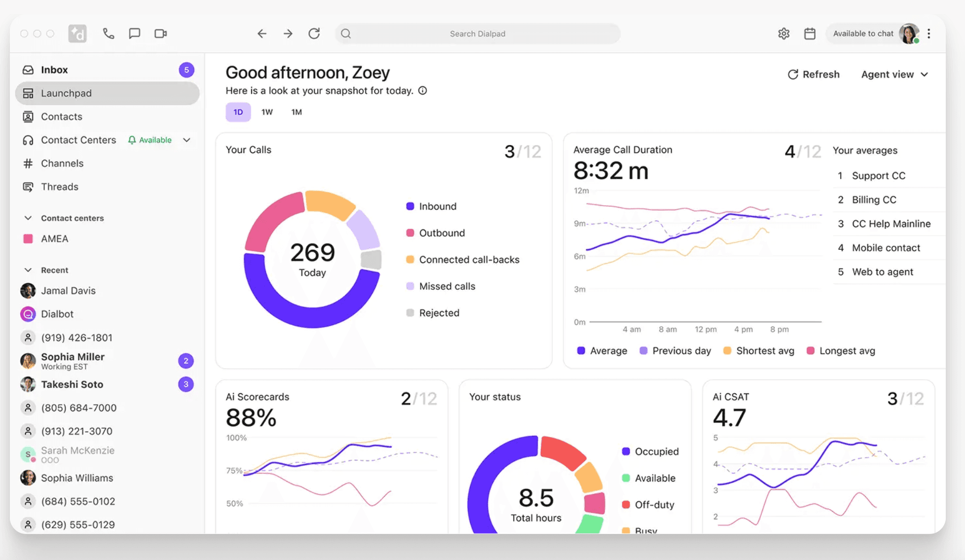Toggle the Previous day legend in Average Call Duration
Screen dimensions: 965x560
tap(675, 351)
